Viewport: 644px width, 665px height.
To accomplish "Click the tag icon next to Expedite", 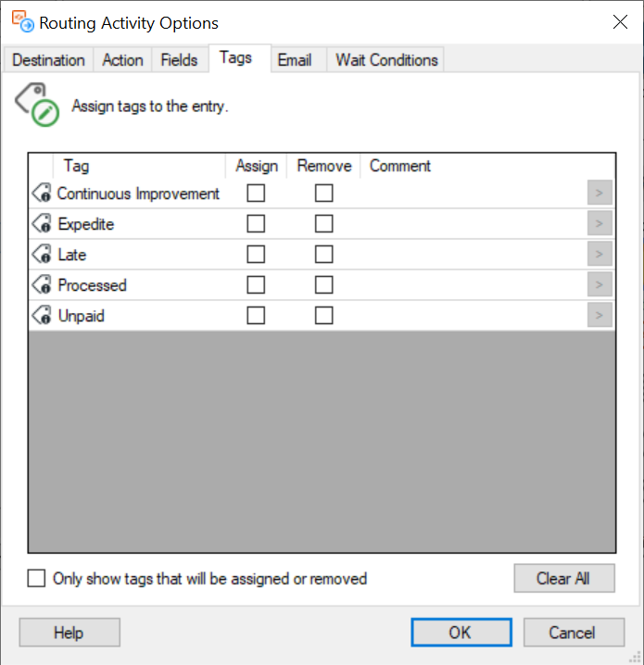I will click(42, 224).
